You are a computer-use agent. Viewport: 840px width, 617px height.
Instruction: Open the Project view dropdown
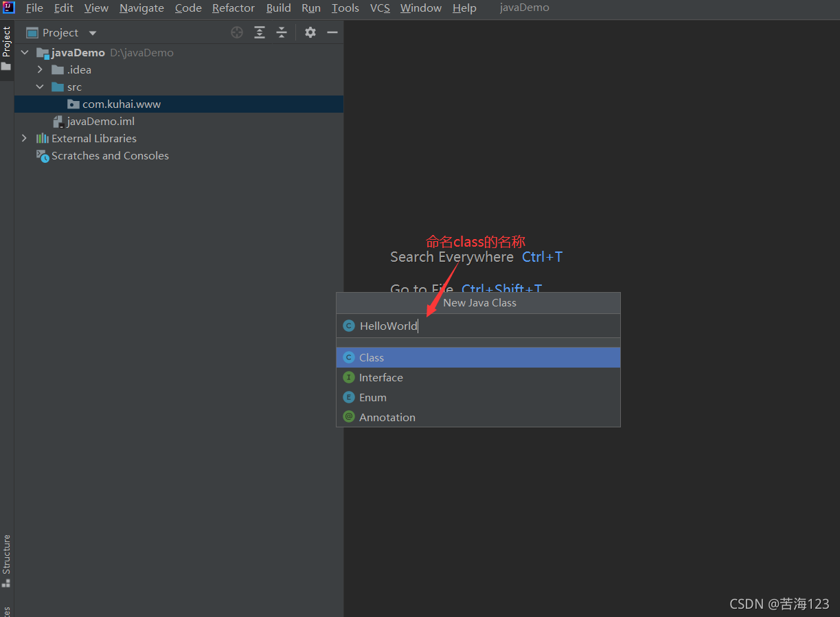[x=93, y=33]
